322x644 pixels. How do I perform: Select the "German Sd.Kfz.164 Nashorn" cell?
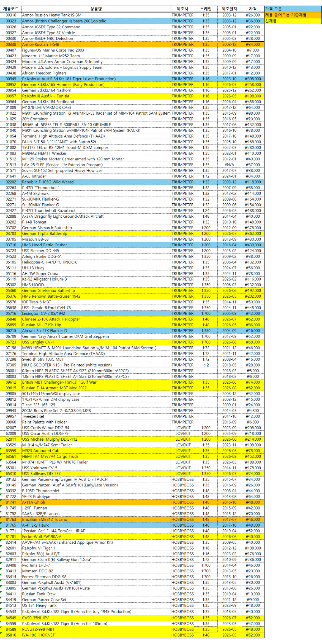pyautogui.click(x=96, y=90)
